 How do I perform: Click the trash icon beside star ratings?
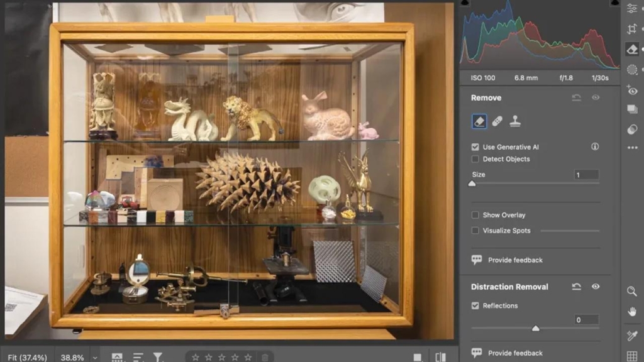[265, 358]
